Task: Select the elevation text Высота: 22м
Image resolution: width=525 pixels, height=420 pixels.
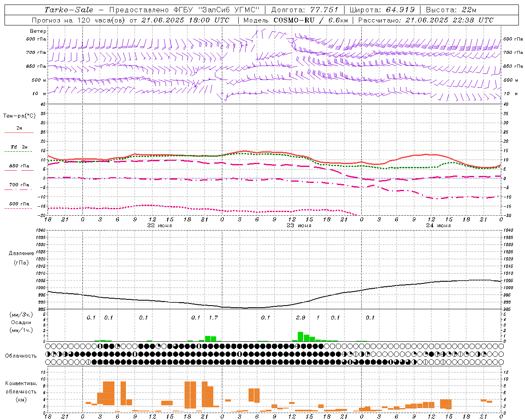Action: (451, 10)
